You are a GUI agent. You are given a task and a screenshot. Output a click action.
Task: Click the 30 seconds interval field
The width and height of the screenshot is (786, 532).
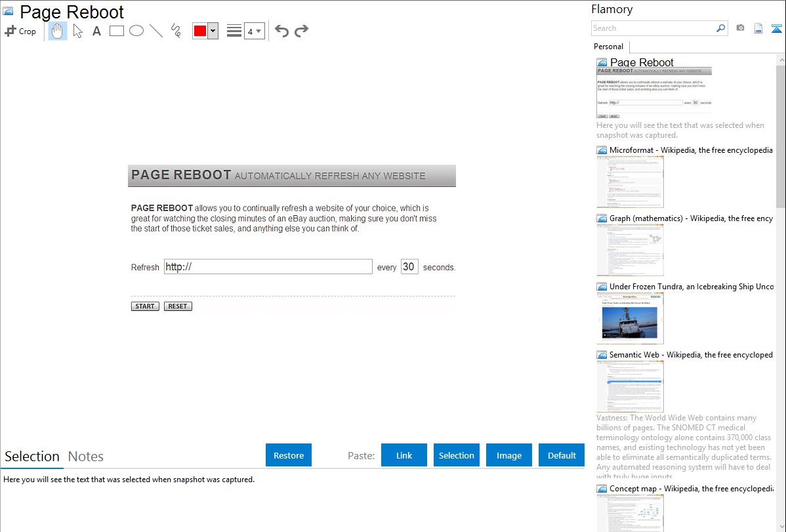tap(409, 267)
